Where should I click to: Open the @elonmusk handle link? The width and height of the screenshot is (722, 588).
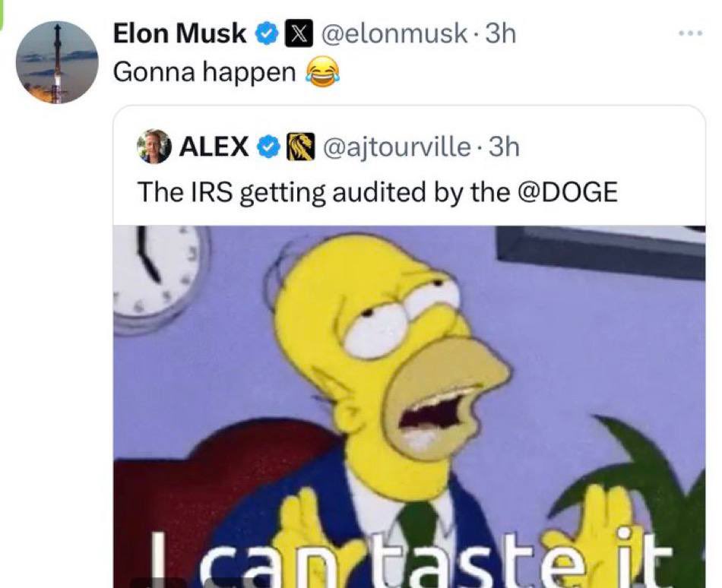(x=394, y=33)
